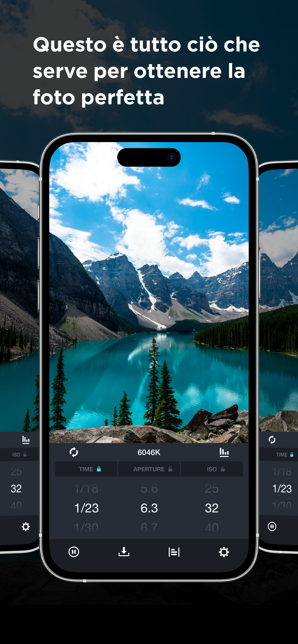Choose shutter time 1/18 in center picker
This screenshot has height=644, width=298.
click(86, 488)
